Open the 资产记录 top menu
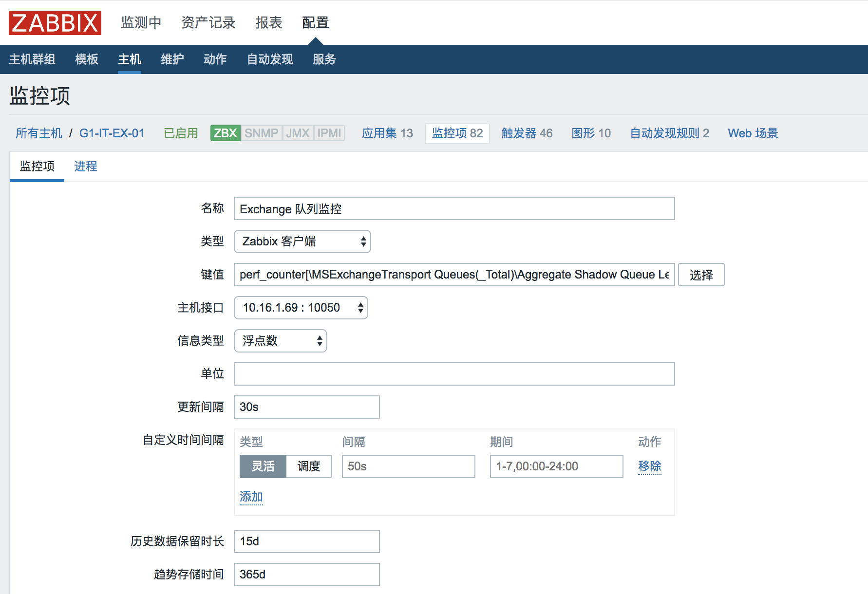 [x=208, y=22]
